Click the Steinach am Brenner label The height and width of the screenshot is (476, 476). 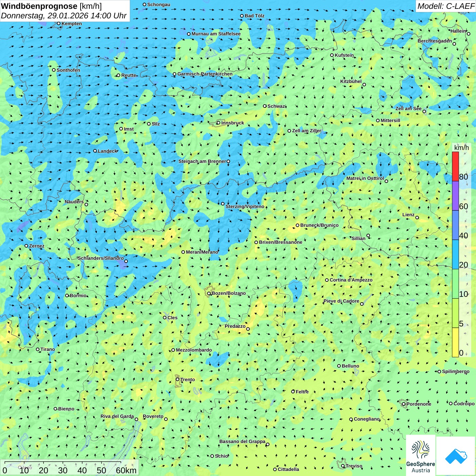(x=202, y=161)
